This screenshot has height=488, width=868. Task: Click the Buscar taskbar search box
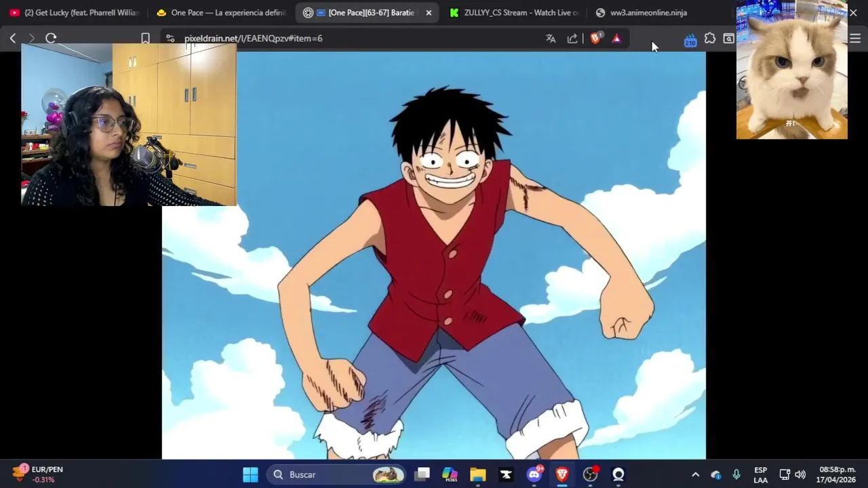click(337, 474)
